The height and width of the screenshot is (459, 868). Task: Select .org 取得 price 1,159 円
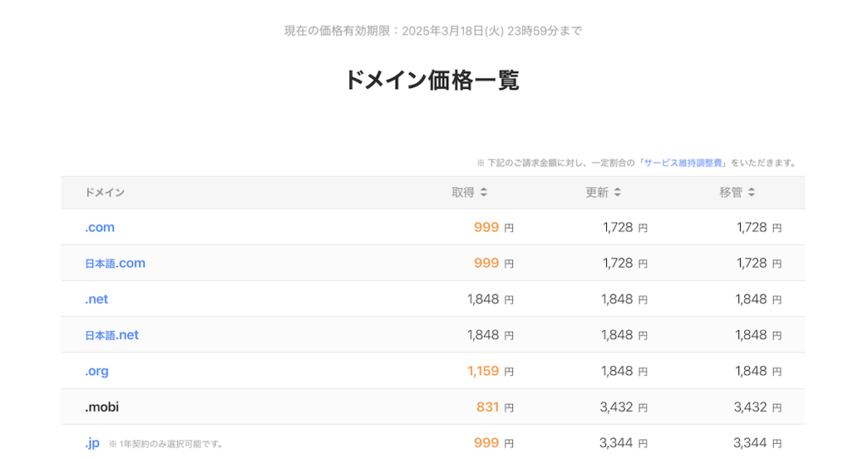pyautogui.click(x=491, y=371)
